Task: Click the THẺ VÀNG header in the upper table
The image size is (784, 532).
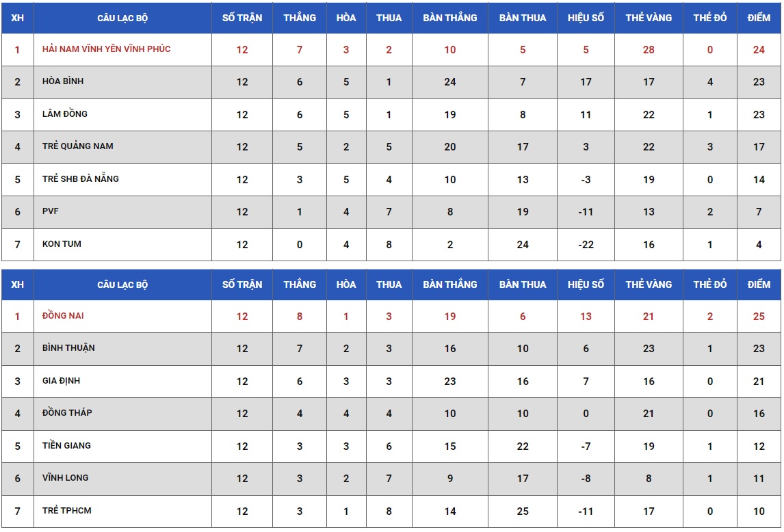Action: (x=649, y=18)
